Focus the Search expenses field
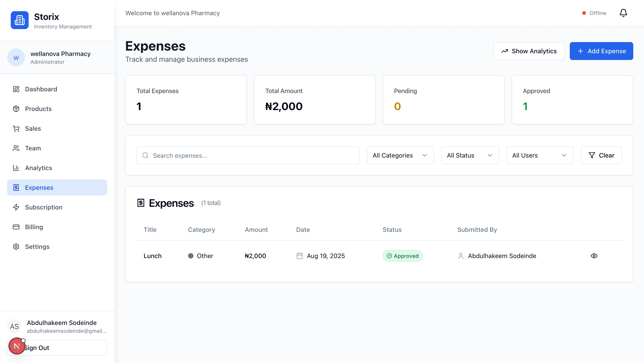Viewport: 644px width, 363px height. pyautogui.click(x=250, y=155)
